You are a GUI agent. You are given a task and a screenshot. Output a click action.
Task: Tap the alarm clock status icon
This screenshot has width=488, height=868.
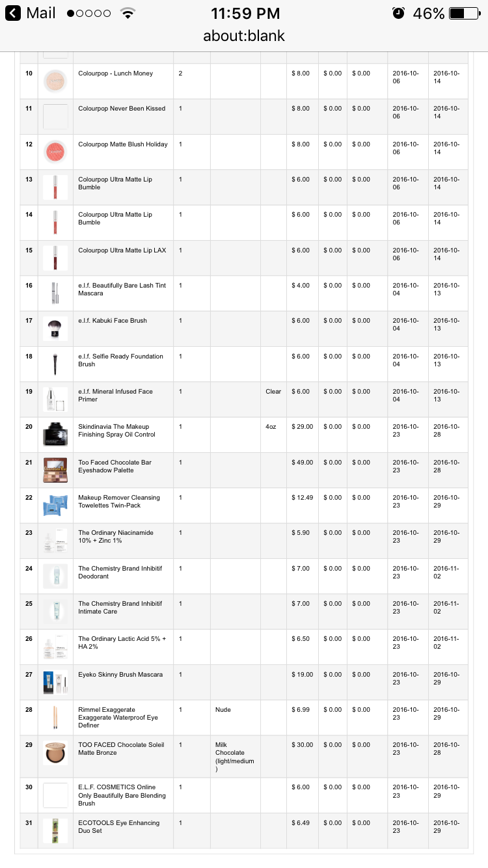(398, 13)
